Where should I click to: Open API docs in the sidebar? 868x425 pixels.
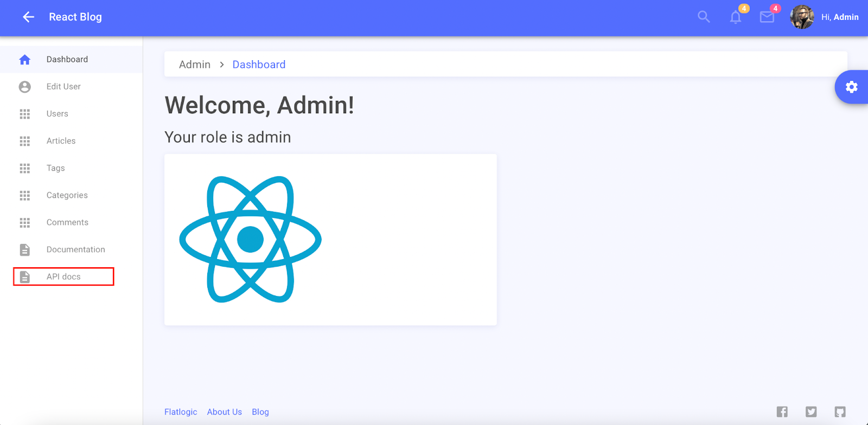pyautogui.click(x=71, y=276)
